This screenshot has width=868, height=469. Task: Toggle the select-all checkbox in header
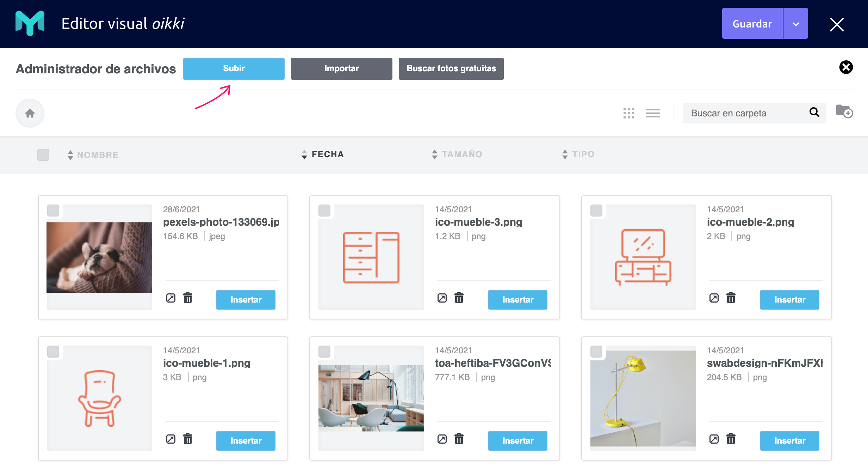coord(43,155)
